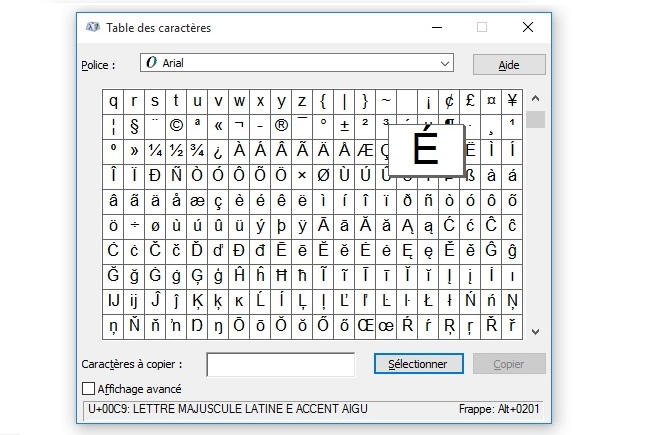Click the Copier button

click(x=508, y=364)
